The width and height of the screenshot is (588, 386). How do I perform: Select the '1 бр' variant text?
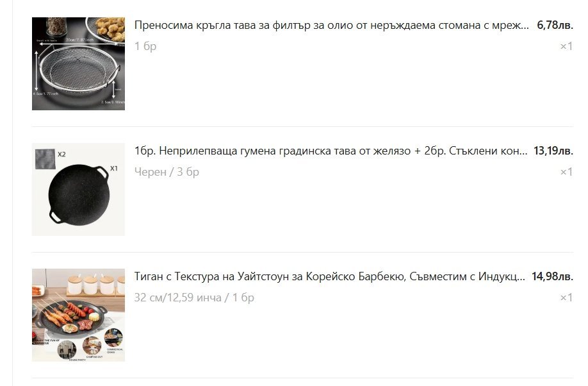145,46
